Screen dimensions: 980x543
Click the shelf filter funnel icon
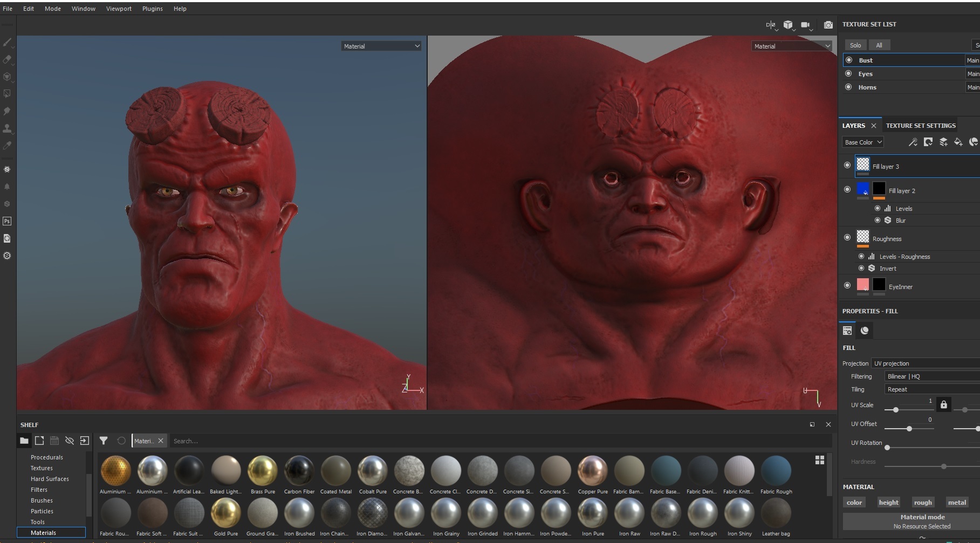tap(104, 441)
